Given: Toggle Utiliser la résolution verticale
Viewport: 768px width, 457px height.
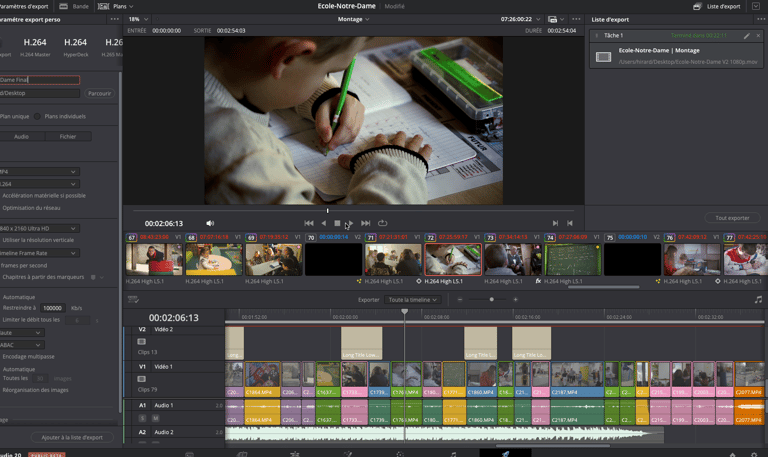Looking at the screenshot, I should click(37, 240).
